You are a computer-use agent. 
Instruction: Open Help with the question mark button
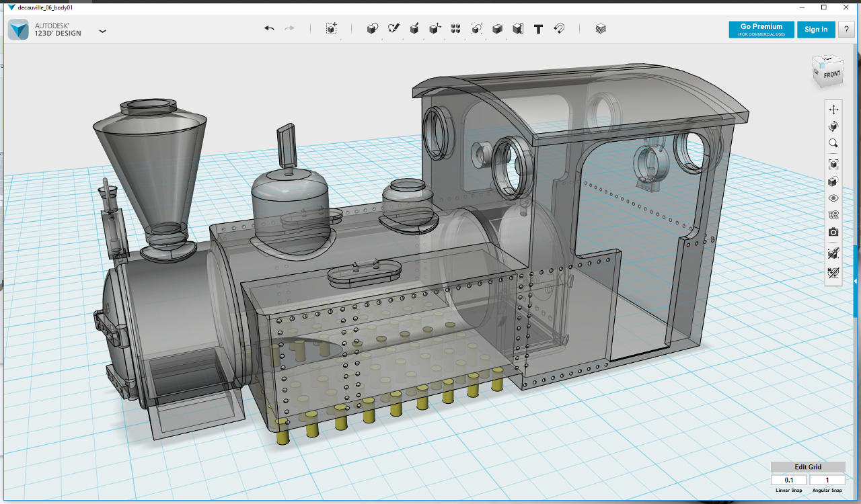tap(846, 30)
